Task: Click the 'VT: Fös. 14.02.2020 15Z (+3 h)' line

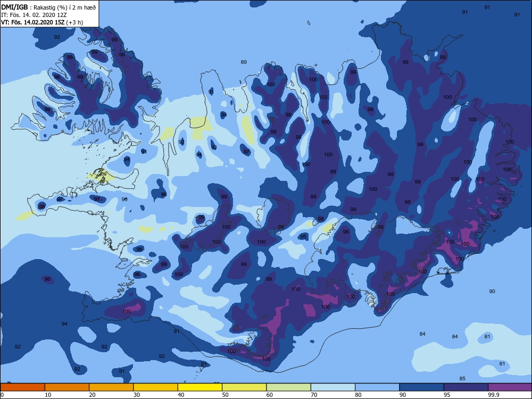Action: coord(42,22)
